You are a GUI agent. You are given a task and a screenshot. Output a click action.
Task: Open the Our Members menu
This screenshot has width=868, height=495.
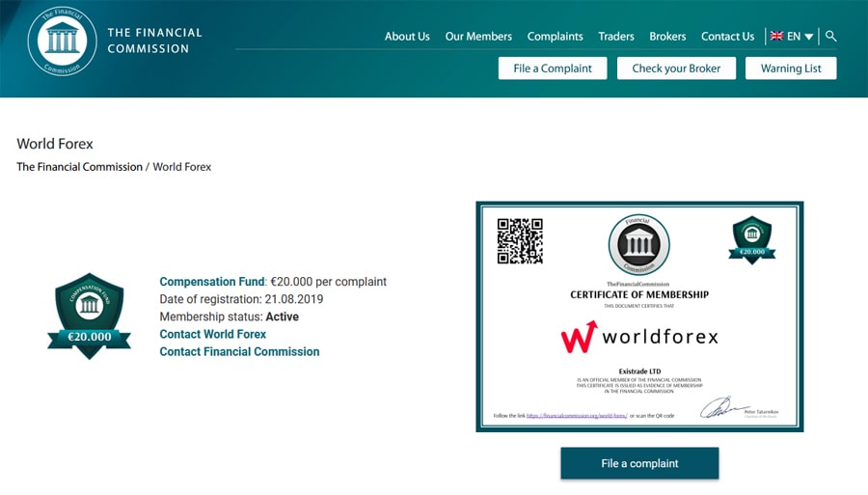click(478, 37)
